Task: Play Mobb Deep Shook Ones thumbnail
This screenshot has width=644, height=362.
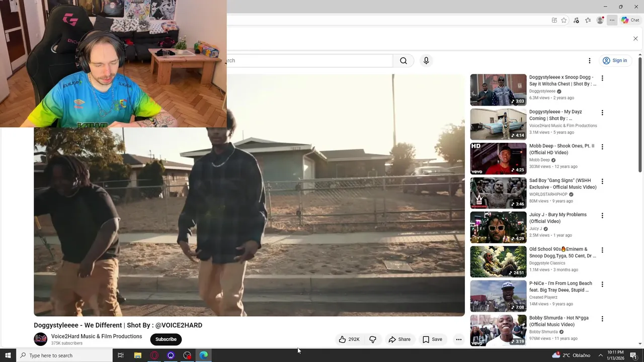Action: pos(498,159)
